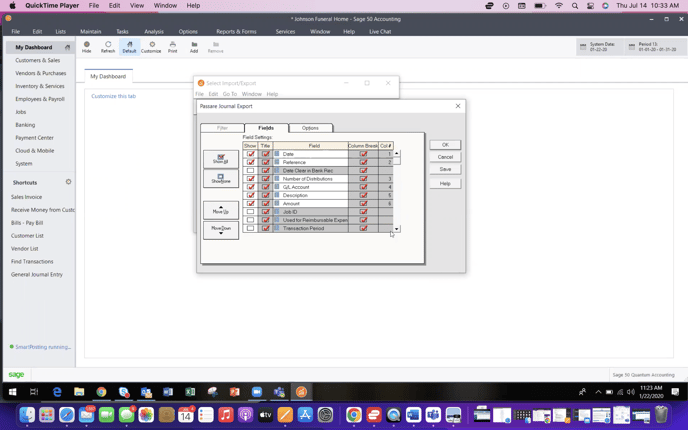The height and width of the screenshot is (430, 688).
Task: Open Trash in the macOS Dock
Action: coord(661,415)
